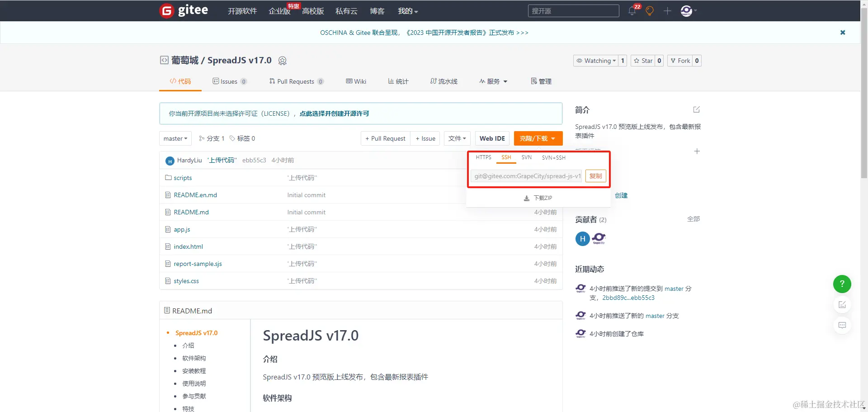
Task: Switch to the Issues tab
Action: 229,81
